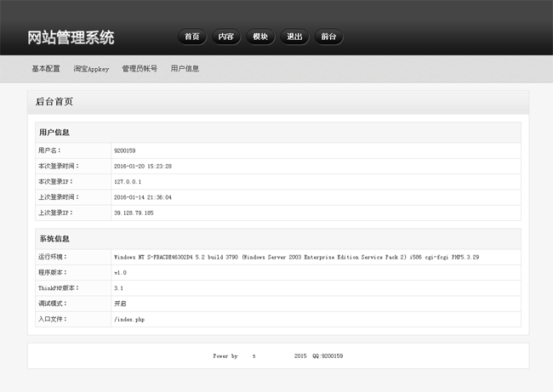
Task: Log out using the 退出 button
Action: point(294,37)
